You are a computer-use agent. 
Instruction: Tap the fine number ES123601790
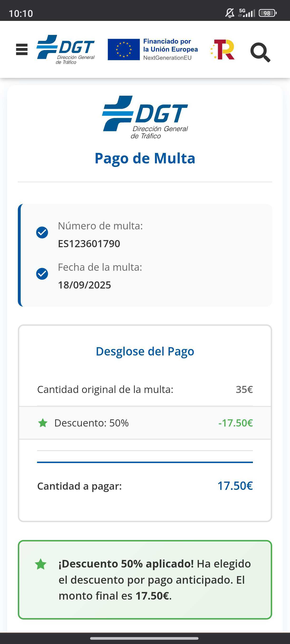pos(89,244)
